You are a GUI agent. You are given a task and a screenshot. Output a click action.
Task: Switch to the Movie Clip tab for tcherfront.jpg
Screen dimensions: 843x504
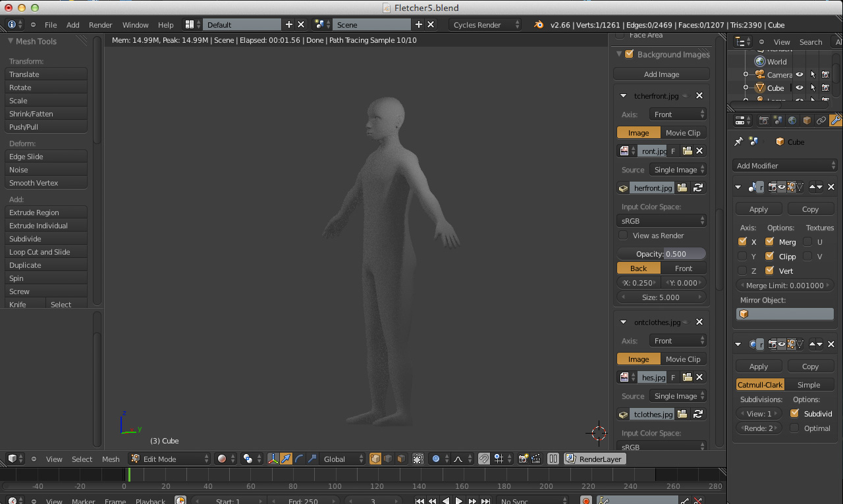[683, 132]
